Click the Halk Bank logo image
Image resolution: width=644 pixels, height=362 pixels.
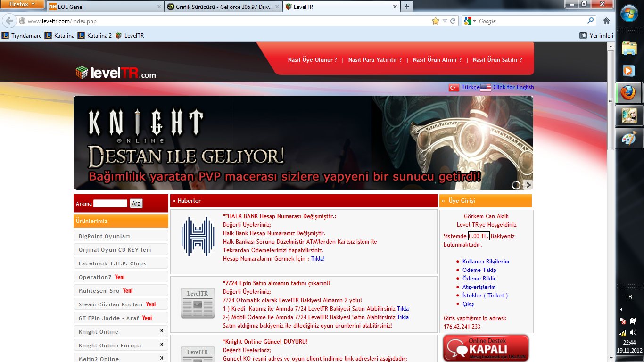[x=198, y=237]
